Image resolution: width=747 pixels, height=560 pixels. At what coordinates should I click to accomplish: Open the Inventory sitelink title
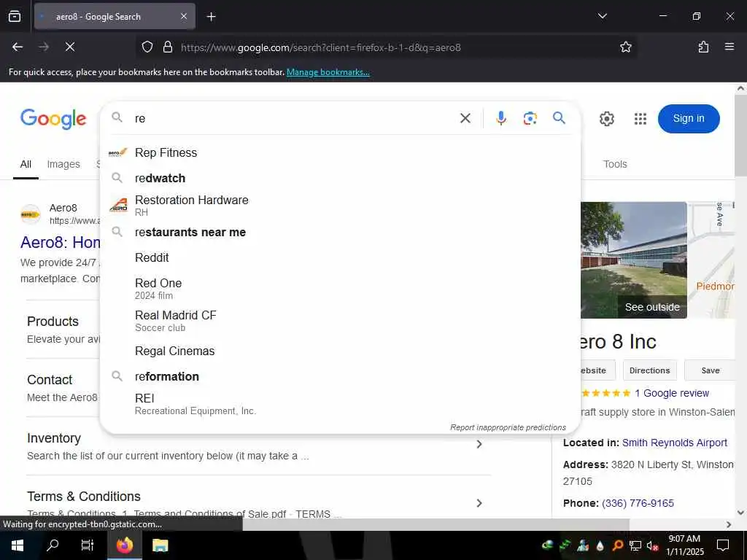[54, 438]
